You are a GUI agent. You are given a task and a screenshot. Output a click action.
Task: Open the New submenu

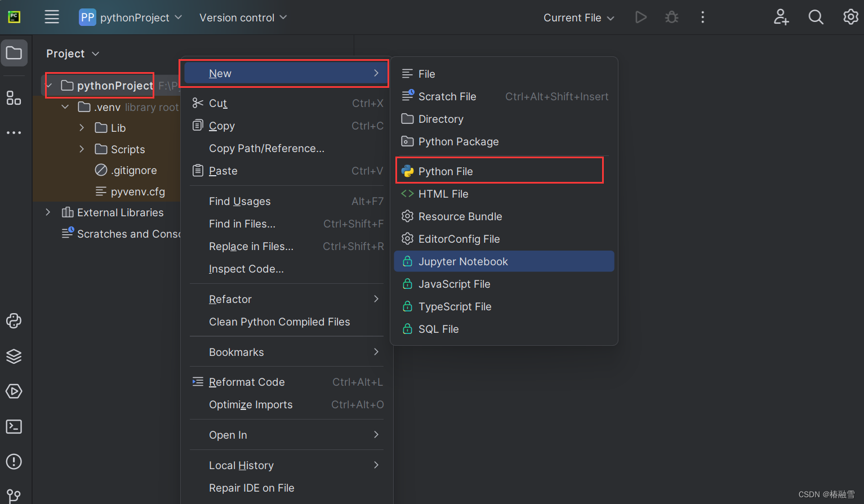tap(286, 73)
